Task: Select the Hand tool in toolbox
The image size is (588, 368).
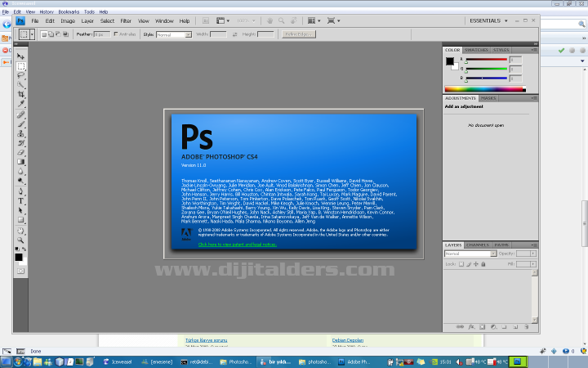Action: pyautogui.click(x=20, y=231)
